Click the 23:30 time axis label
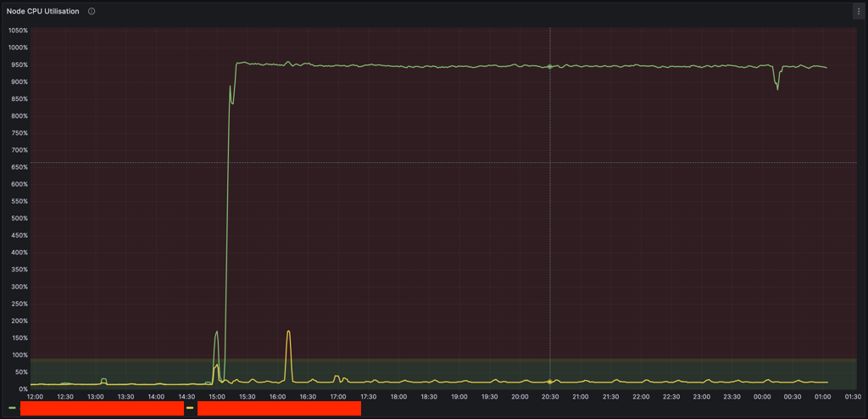 pos(732,397)
